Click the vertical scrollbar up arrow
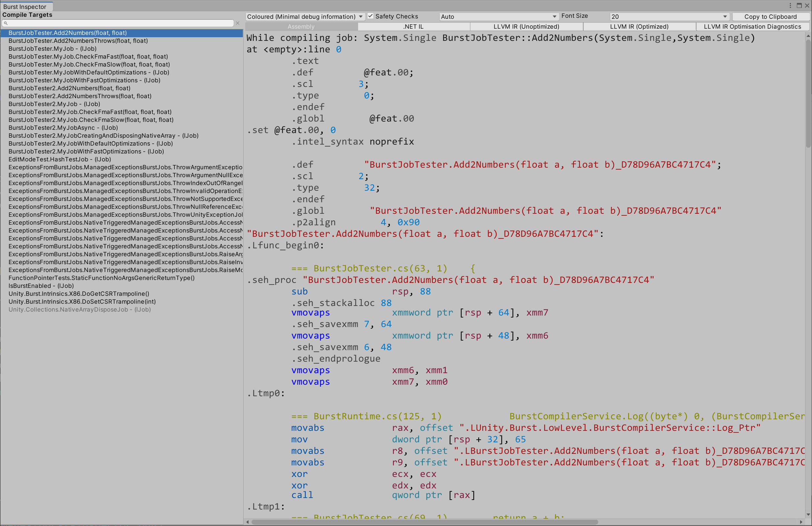Screen dimensions: 812x526 [808, 36]
